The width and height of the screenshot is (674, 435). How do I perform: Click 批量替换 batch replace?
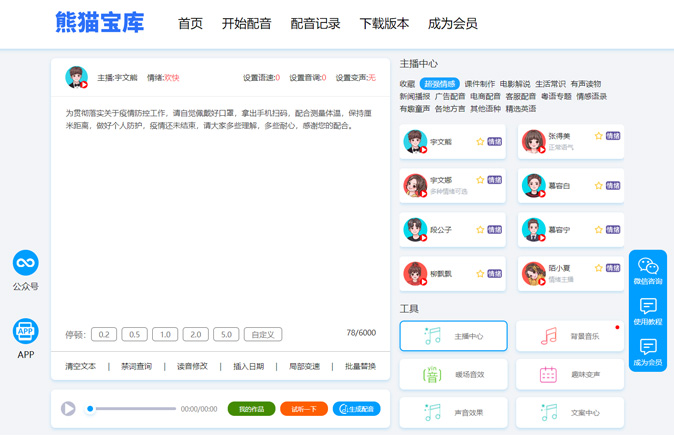coord(360,366)
